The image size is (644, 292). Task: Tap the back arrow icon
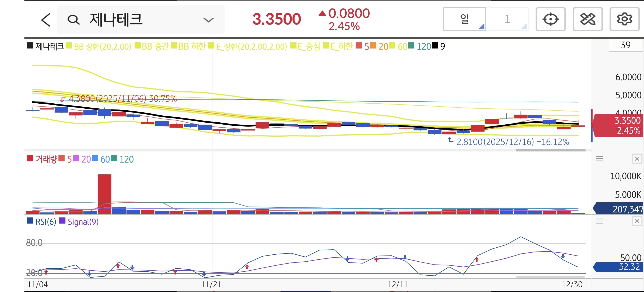46,20
